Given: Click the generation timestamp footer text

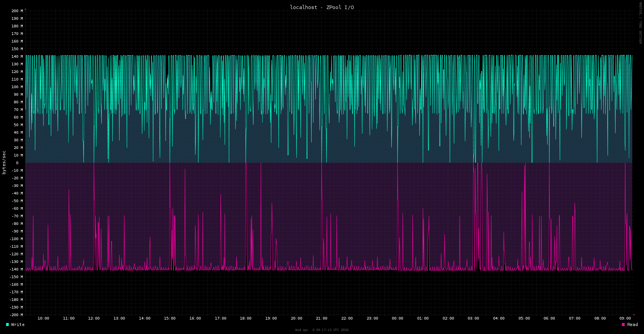Looking at the screenshot, I should [322, 330].
